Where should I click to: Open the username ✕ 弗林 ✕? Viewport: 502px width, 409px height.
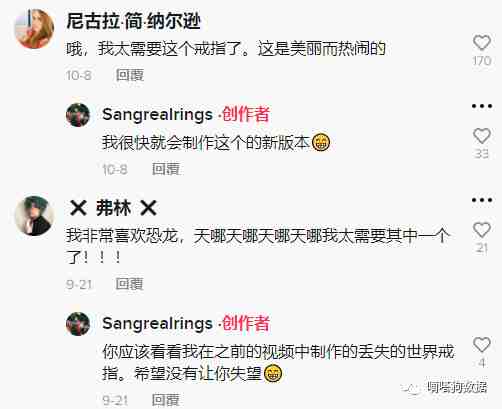pyautogui.click(x=113, y=208)
